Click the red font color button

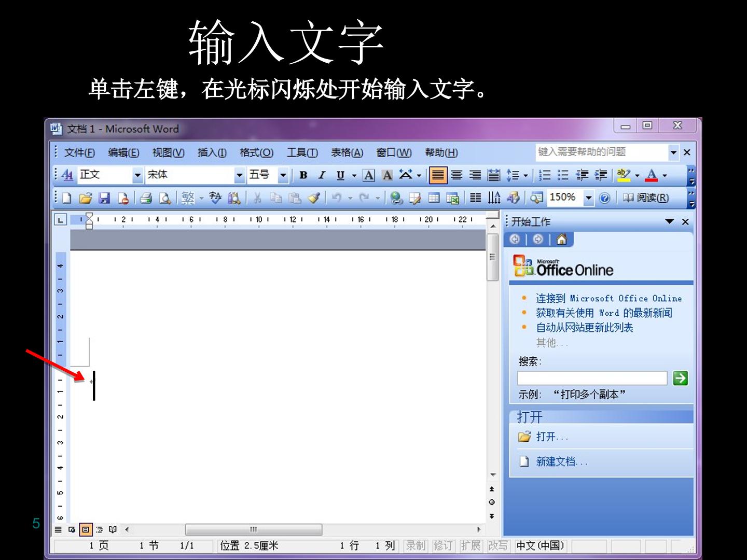(651, 175)
